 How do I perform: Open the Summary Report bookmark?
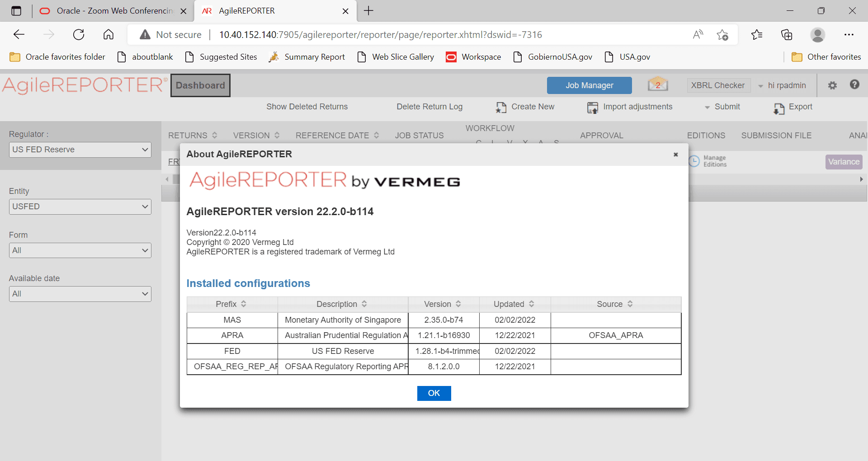[307, 57]
